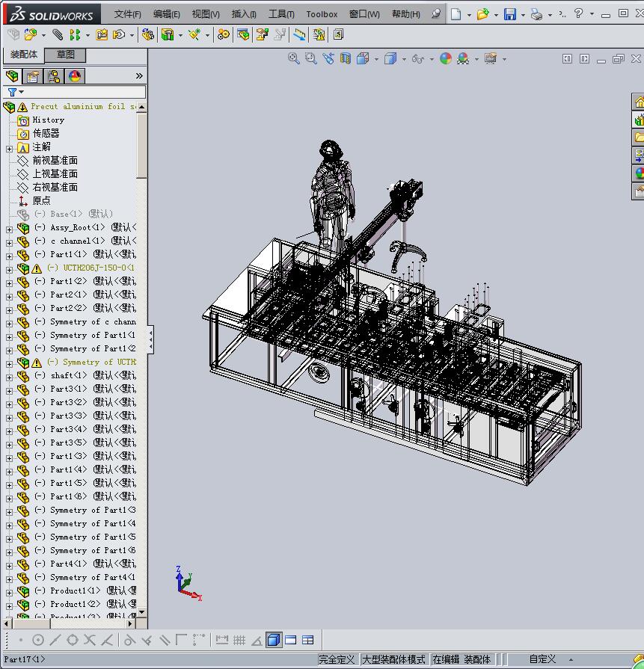Click the Bill of Materials icon
The width and height of the screenshot is (644, 669).
(x=243, y=34)
